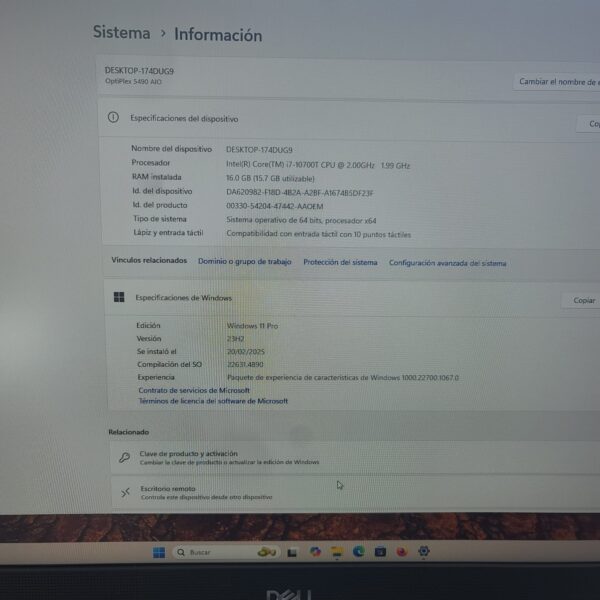Click Copiar for Windows specifications

point(581,300)
